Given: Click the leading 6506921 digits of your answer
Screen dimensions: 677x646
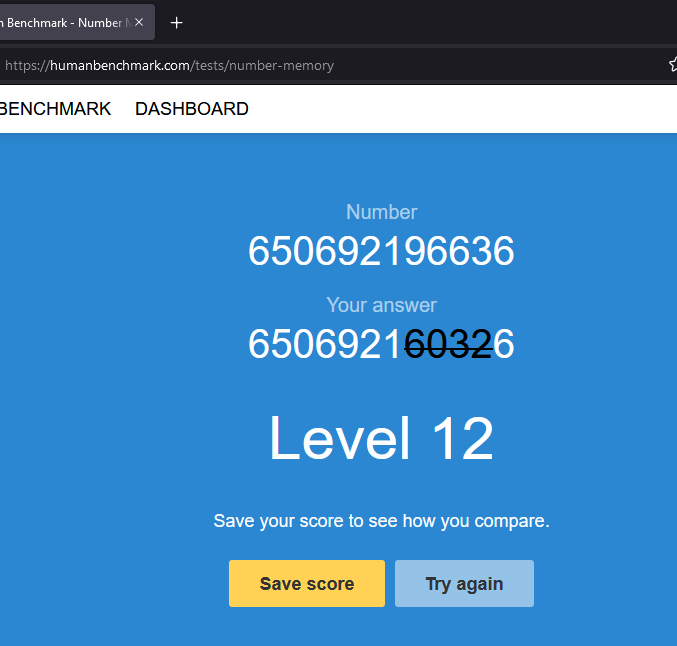Looking at the screenshot, I should [325, 345].
